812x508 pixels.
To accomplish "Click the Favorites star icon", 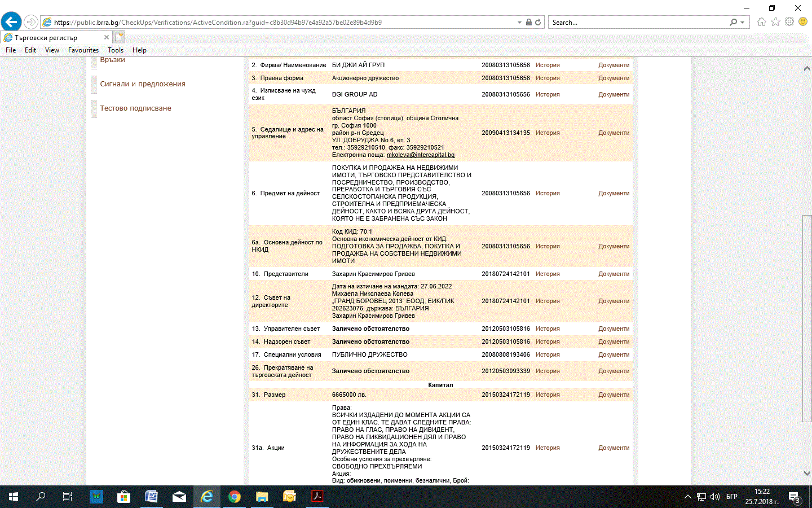I will [776, 22].
